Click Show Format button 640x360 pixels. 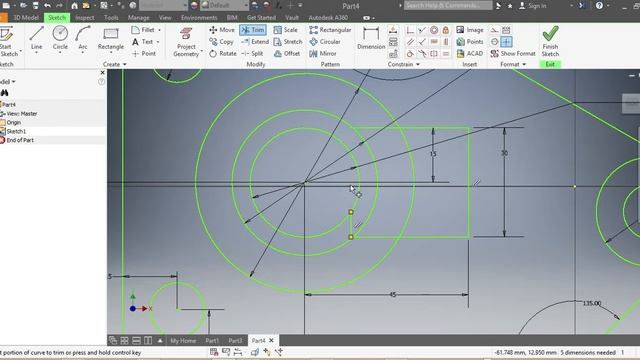coord(513,53)
